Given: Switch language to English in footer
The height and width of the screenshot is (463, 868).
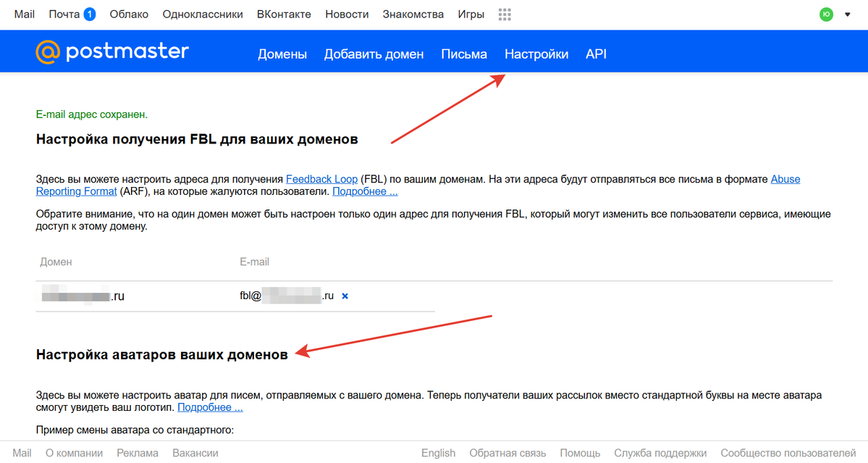Looking at the screenshot, I should coord(438,454).
